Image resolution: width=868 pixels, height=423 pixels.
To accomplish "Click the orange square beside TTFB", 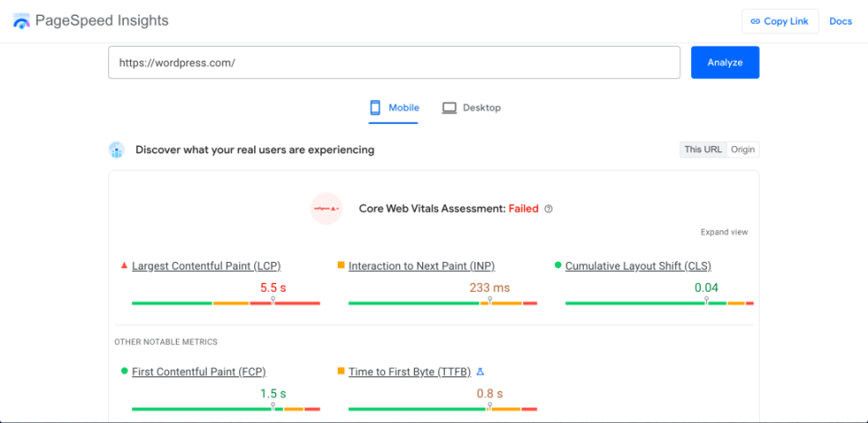I will coord(341,371).
